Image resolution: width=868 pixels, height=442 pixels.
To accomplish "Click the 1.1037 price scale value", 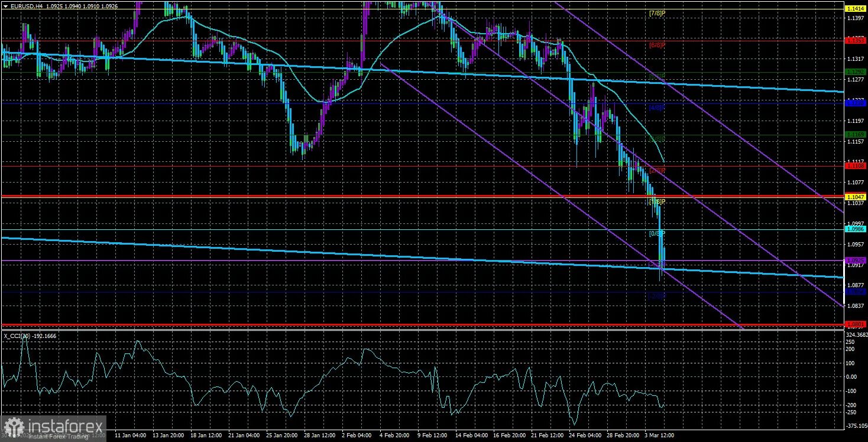I will pos(855,203).
